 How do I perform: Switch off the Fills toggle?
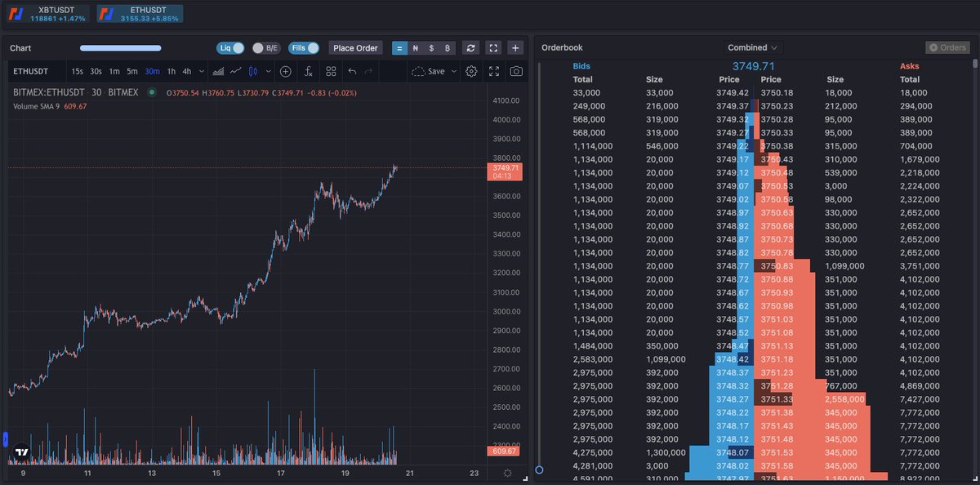point(302,47)
